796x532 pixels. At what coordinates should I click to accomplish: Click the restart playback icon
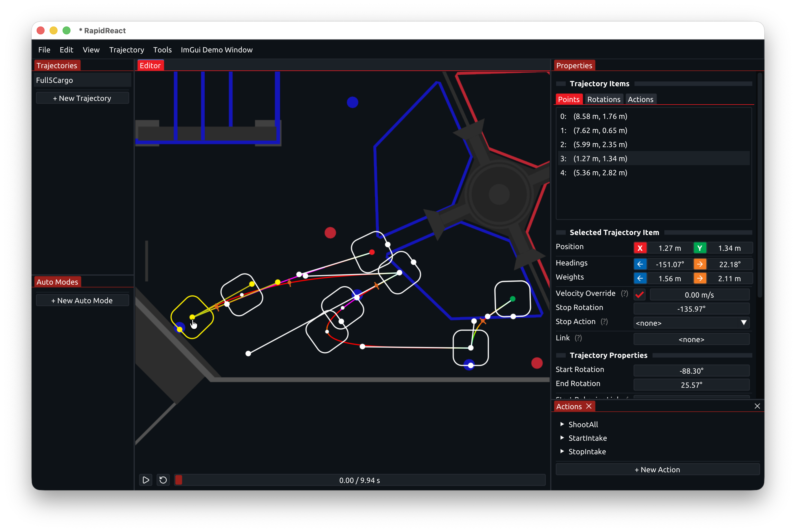tap(163, 480)
